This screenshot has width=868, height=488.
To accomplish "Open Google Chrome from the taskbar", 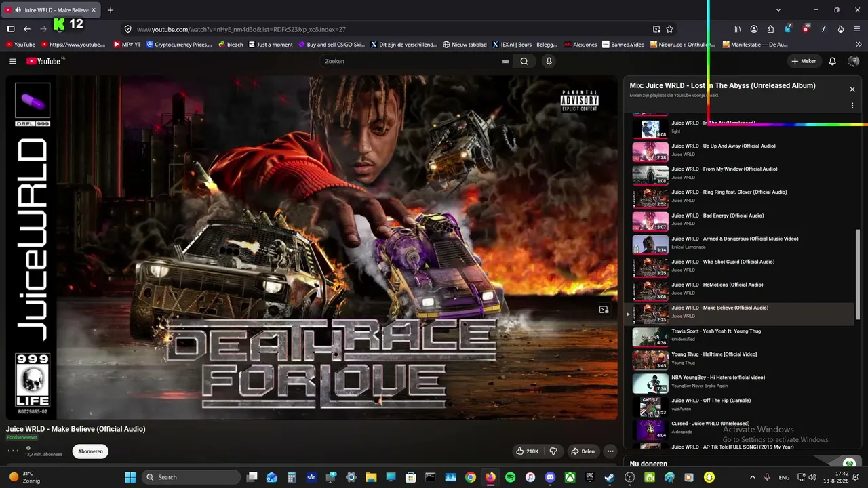I will pos(471,477).
